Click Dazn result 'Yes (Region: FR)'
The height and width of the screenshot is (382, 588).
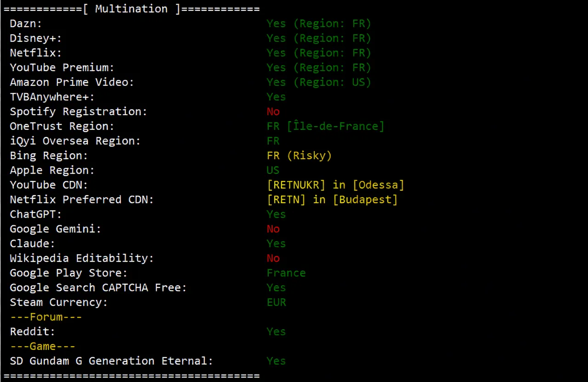coord(319,23)
